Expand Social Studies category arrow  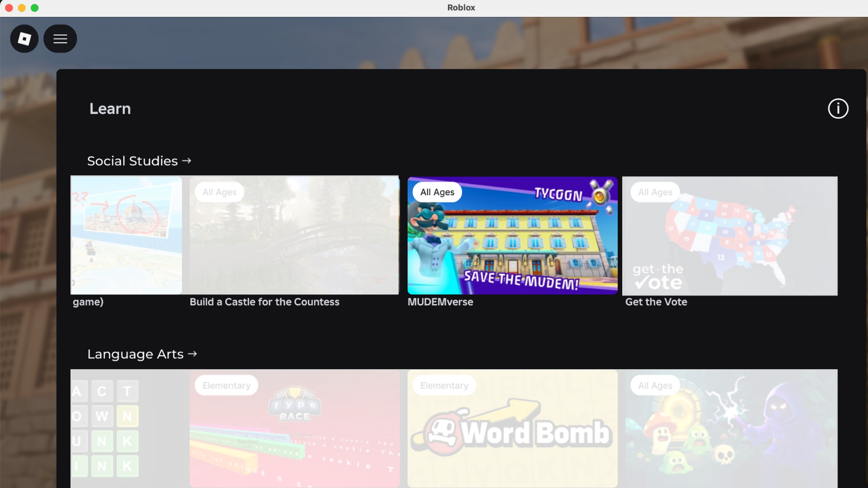(x=187, y=161)
